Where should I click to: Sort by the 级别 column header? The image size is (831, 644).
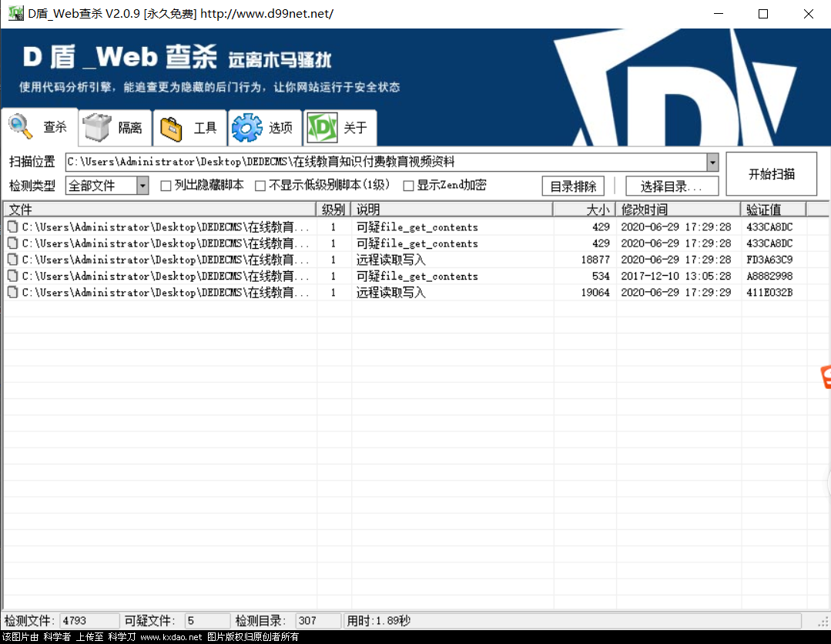(333, 210)
